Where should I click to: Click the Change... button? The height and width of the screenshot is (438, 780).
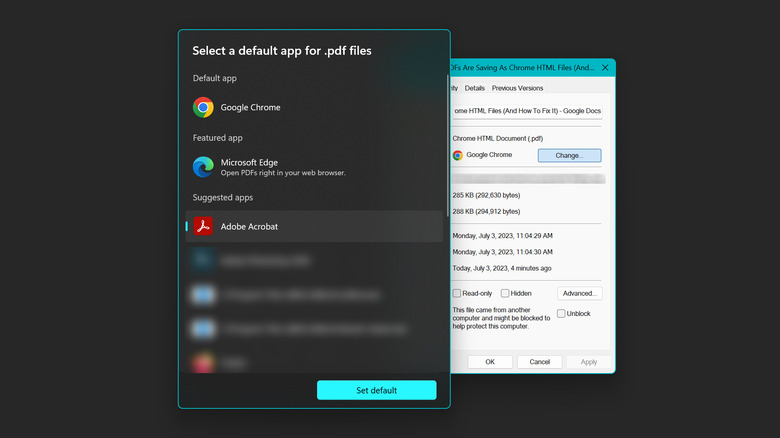569,155
